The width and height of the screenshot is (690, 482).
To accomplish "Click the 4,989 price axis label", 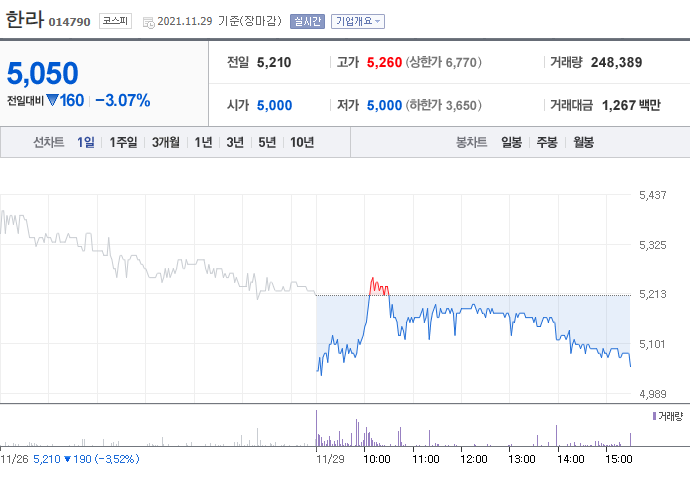I will click(653, 394).
